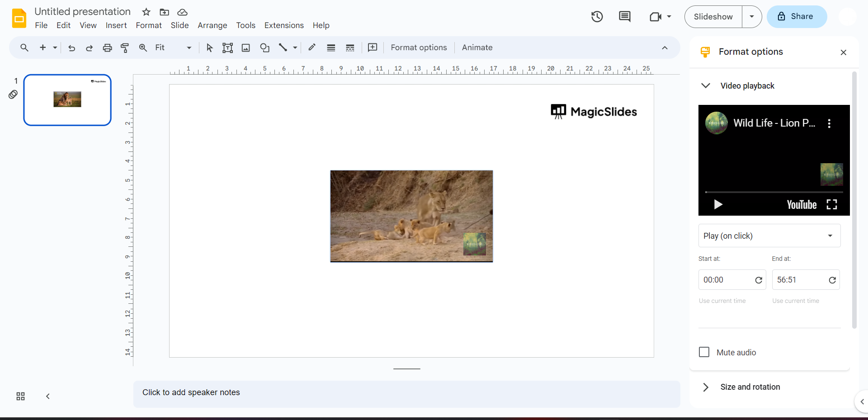The width and height of the screenshot is (868, 420).
Task: Click the paint format roller icon
Action: tap(125, 48)
